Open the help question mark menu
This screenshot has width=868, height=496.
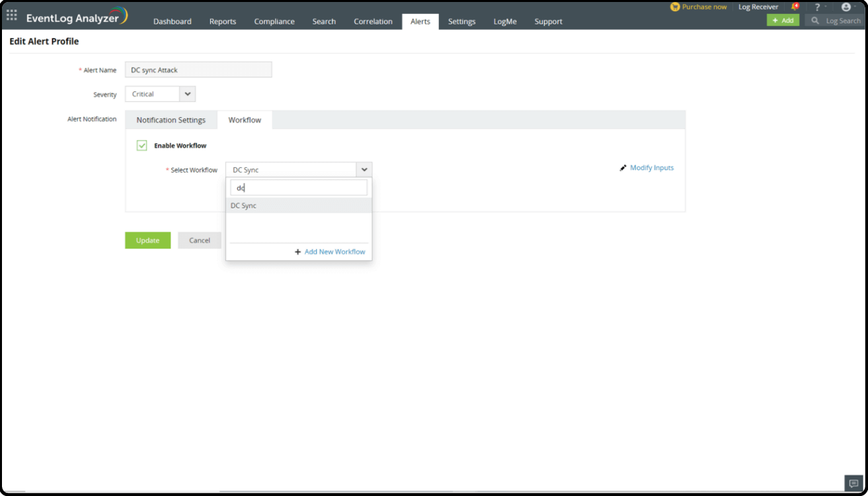click(x=817, y=7)
